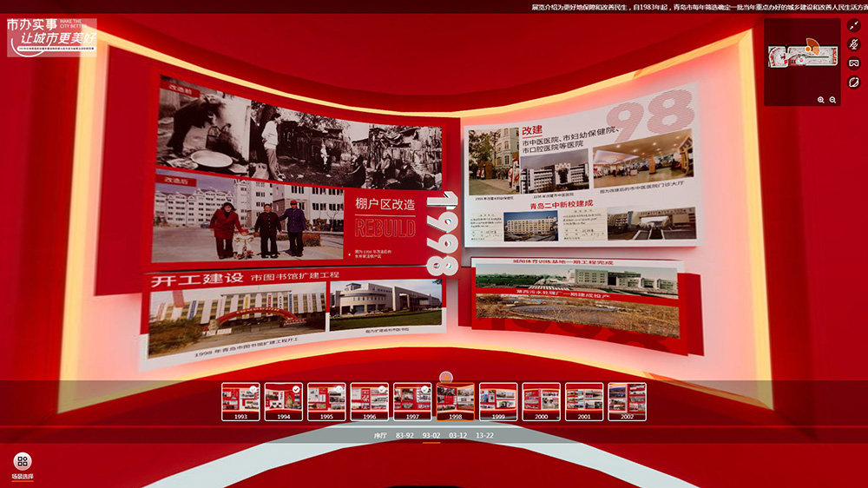868x488 pixels.
Task: Select the 2002 scene thumbnail
Action: click(627, 401)
